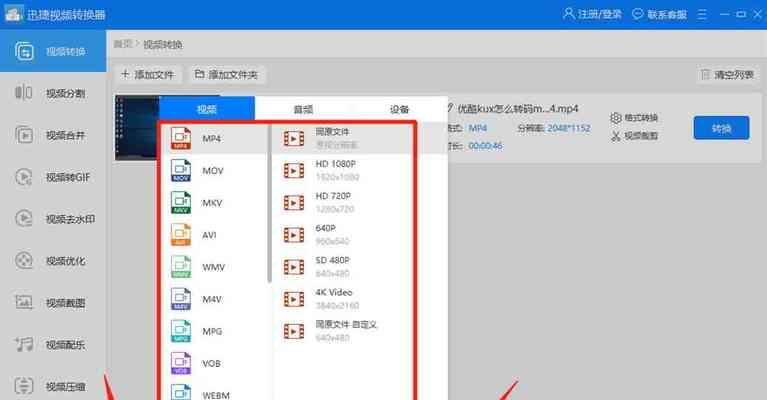
Task: Click the 2048*1152 resolution value
Action: tap(568, 128)
